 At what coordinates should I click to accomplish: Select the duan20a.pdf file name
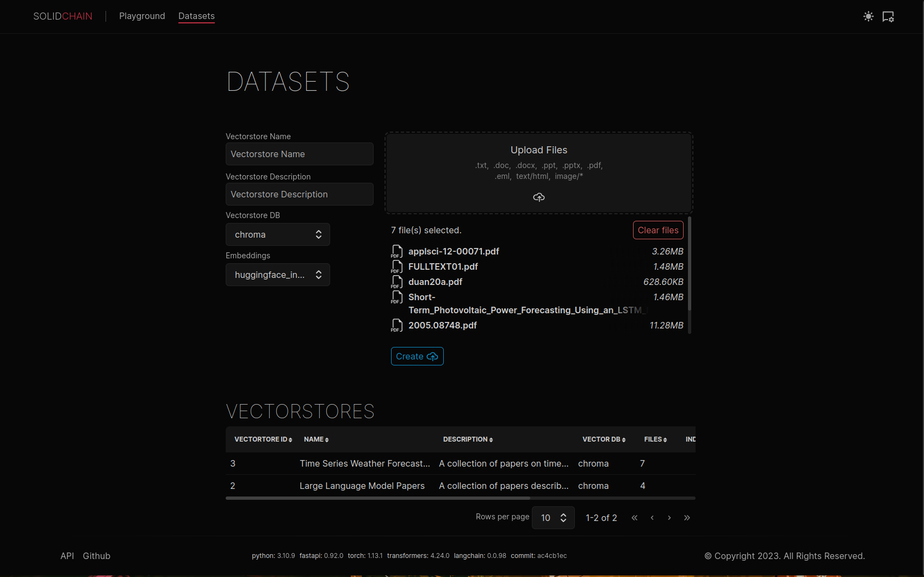pos(435,282)
